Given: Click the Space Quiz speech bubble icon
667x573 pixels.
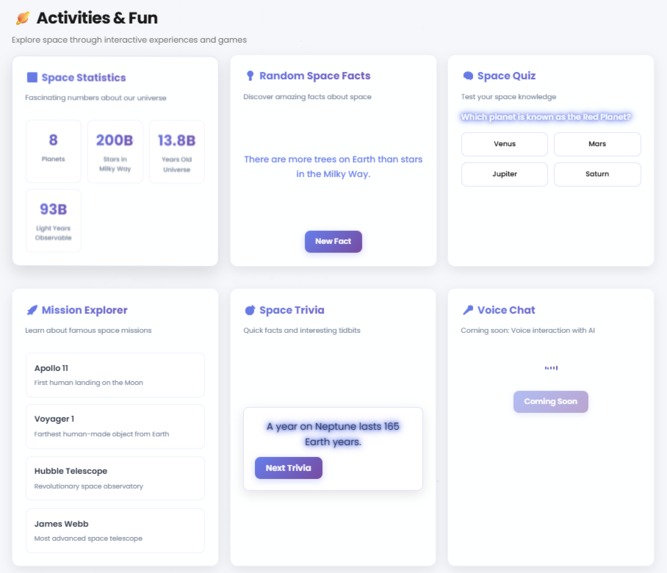Looking at the screenshot, I should pos(468,76).
